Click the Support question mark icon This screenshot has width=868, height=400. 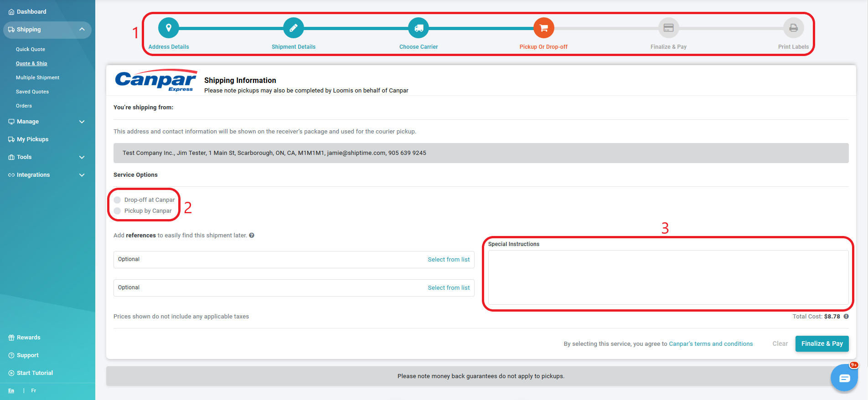click(x=11, y=355)
